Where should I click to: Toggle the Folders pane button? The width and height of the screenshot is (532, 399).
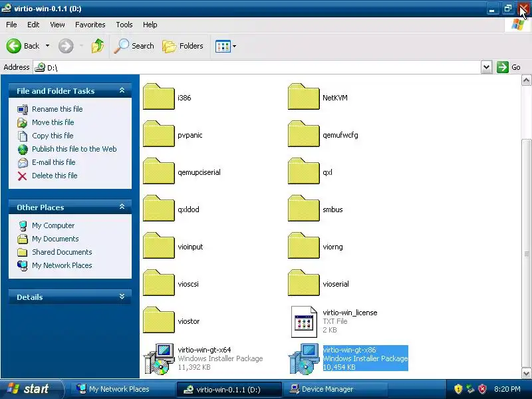tap(182, 46)
